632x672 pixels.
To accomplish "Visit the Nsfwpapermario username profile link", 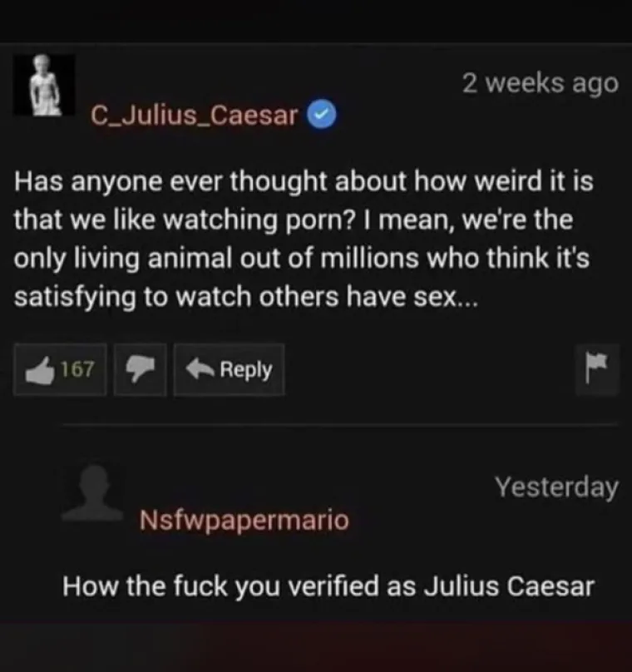I will 244,521.
